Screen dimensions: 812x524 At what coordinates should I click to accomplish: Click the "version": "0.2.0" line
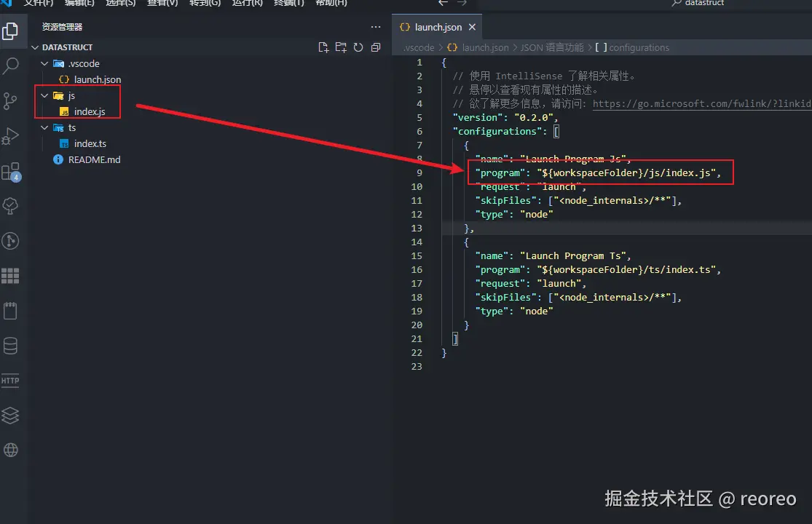tap(505, 117)
